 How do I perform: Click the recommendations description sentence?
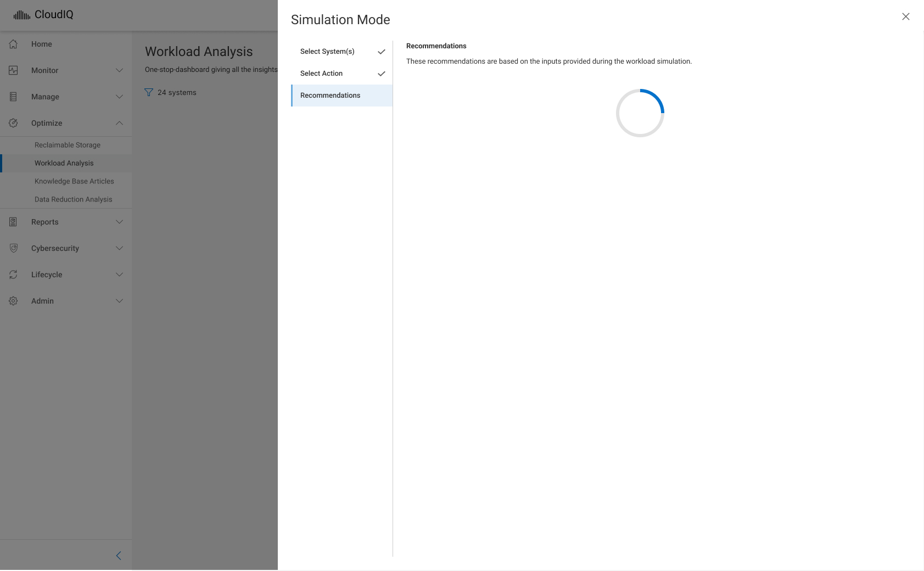[549, 61]
